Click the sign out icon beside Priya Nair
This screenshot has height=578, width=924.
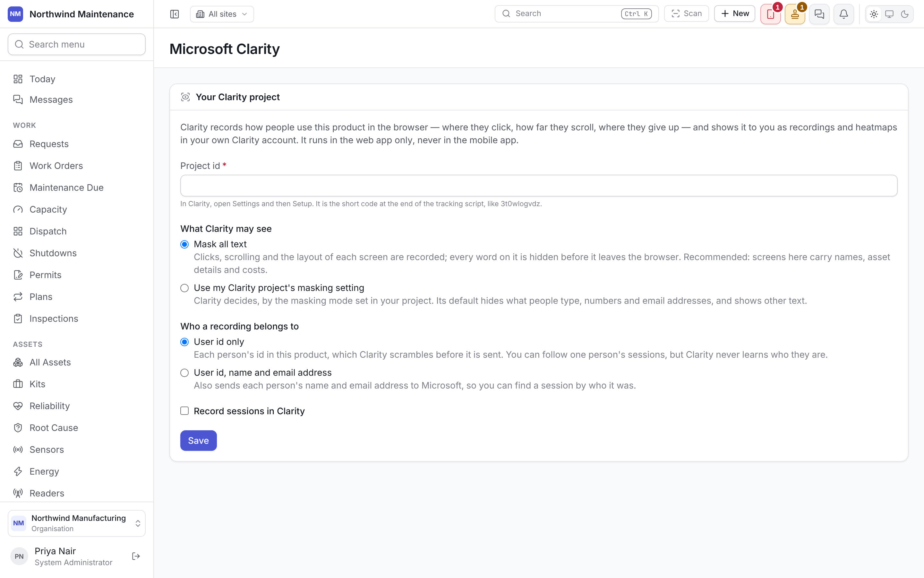(x=136, y=556)
